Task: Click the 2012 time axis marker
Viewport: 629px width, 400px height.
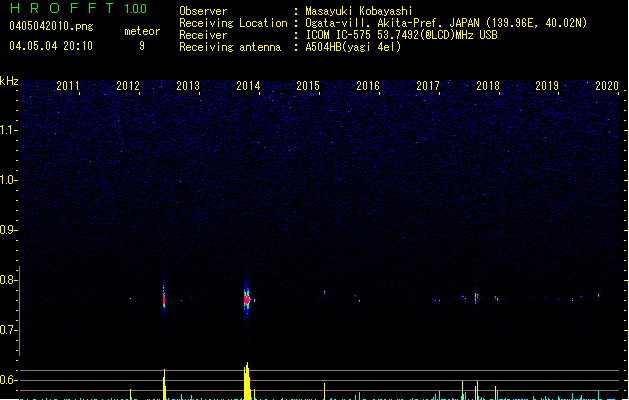Action: click(x=128, y=86)
